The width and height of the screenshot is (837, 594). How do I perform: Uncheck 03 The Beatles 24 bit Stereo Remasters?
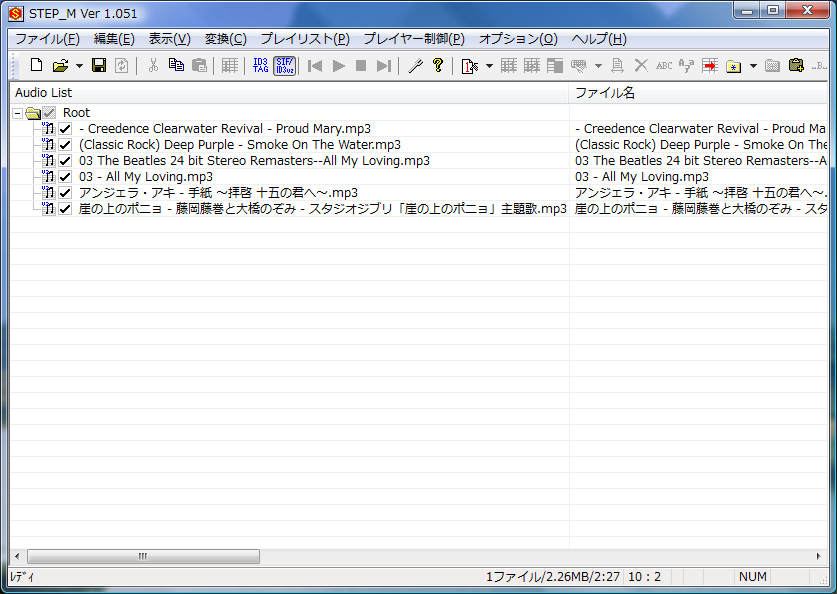65,161
